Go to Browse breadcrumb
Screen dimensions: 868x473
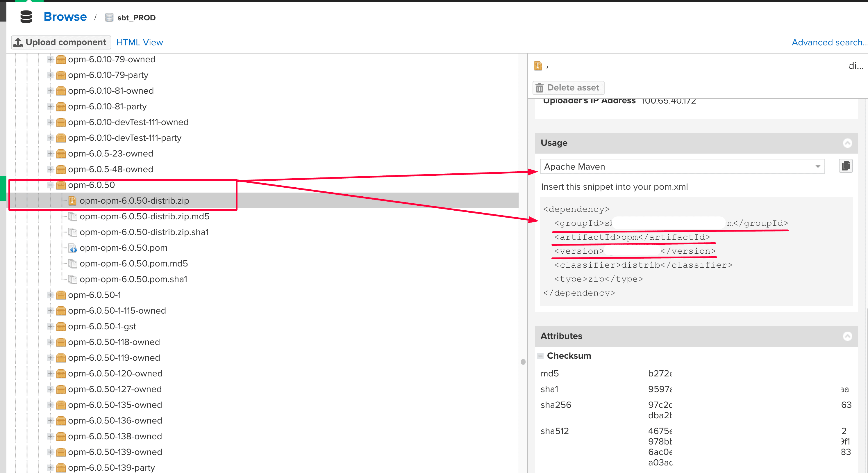tap(65, 17)
